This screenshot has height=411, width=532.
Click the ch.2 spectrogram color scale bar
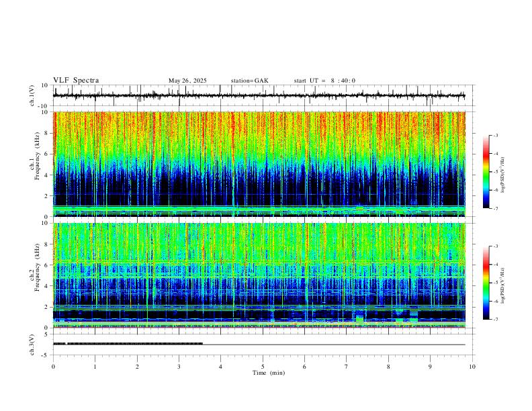tap(486, 283)
